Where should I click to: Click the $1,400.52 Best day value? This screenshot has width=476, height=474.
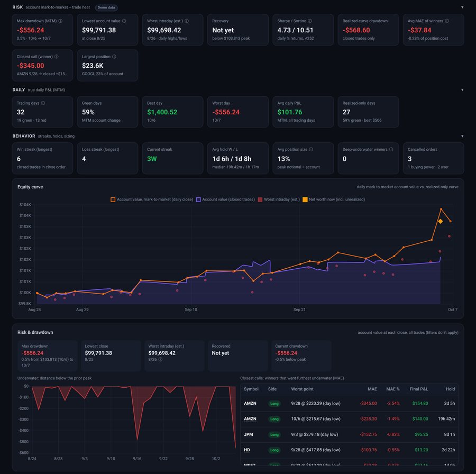tap(162, 112)
